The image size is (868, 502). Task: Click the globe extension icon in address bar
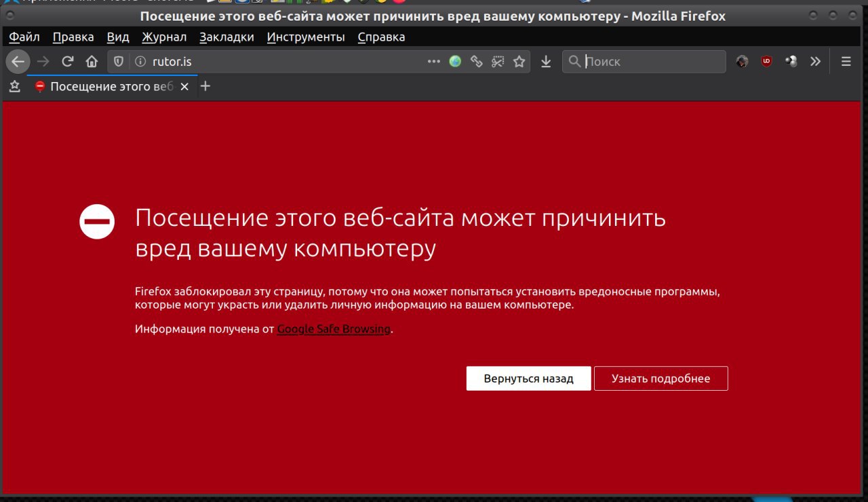click(x=455, y=62)
